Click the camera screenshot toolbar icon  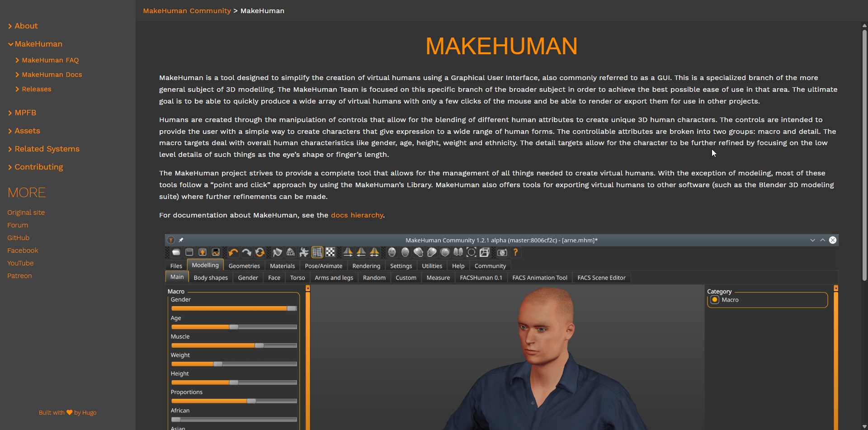pyautogui.click(x=502, y=252)
